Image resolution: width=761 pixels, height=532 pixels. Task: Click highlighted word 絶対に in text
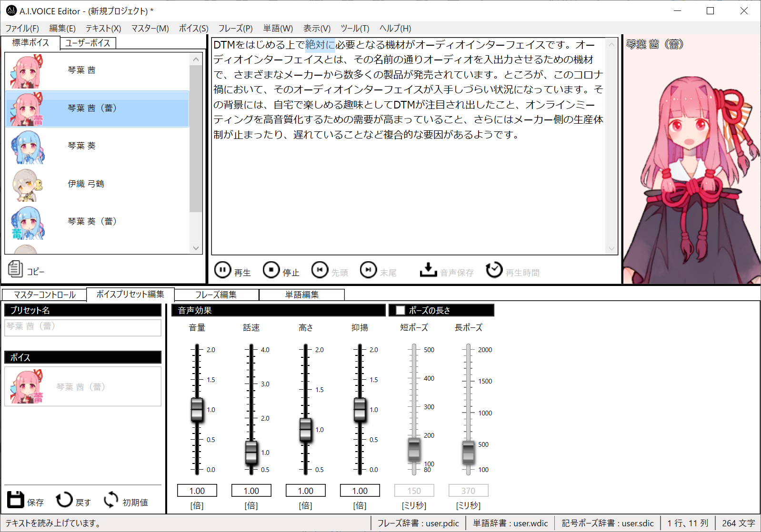(x=320, y=45)
